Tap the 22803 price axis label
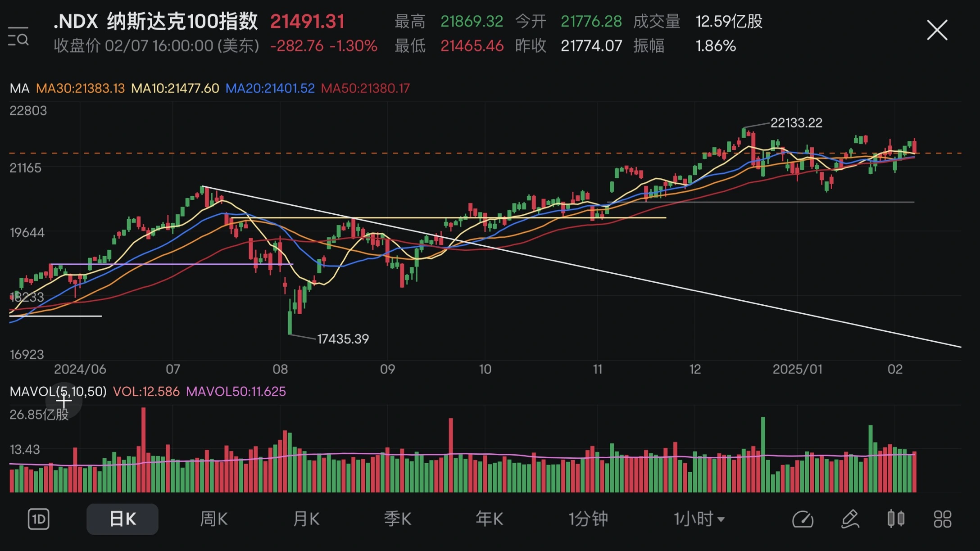 pos(28,110)
